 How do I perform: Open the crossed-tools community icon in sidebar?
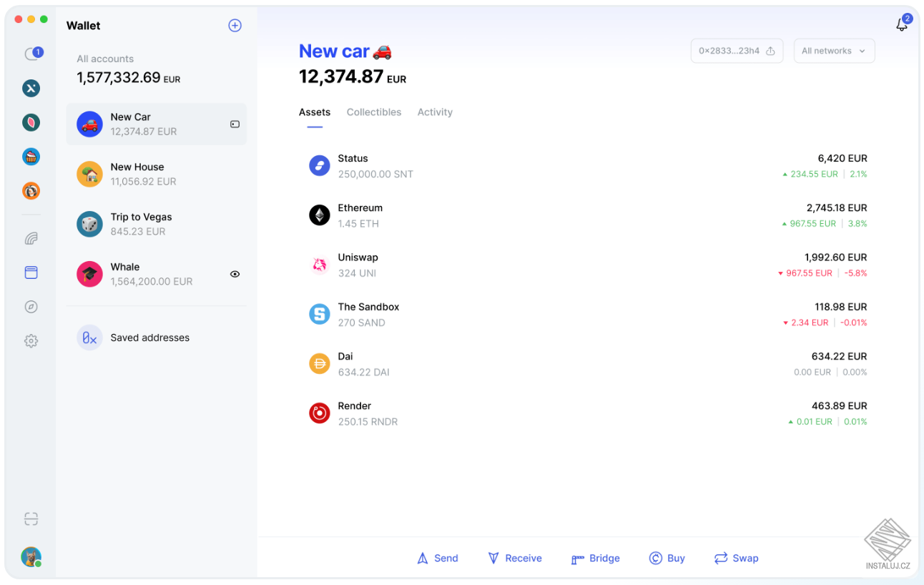(x=31, y=88)
